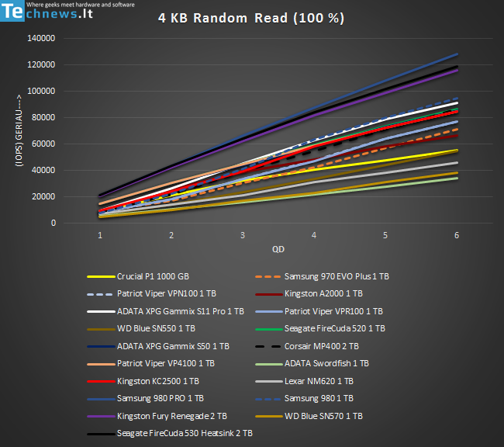
Task: Click 'Where geeks meet hardware and software' tagline
Action: click(81, 5)
